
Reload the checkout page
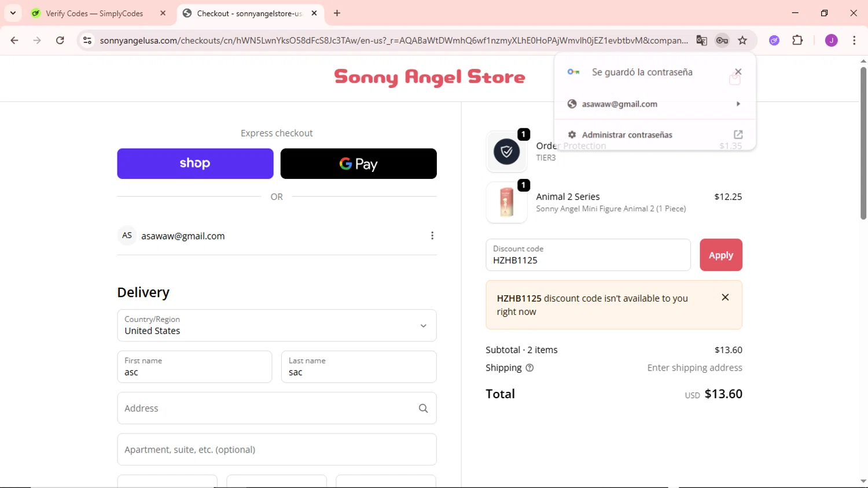60,41
